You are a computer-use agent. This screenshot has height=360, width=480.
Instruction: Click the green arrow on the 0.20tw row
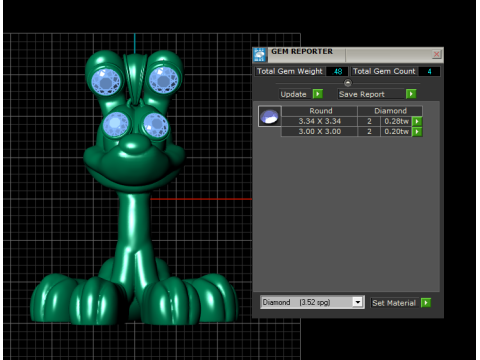coord(417,132)
